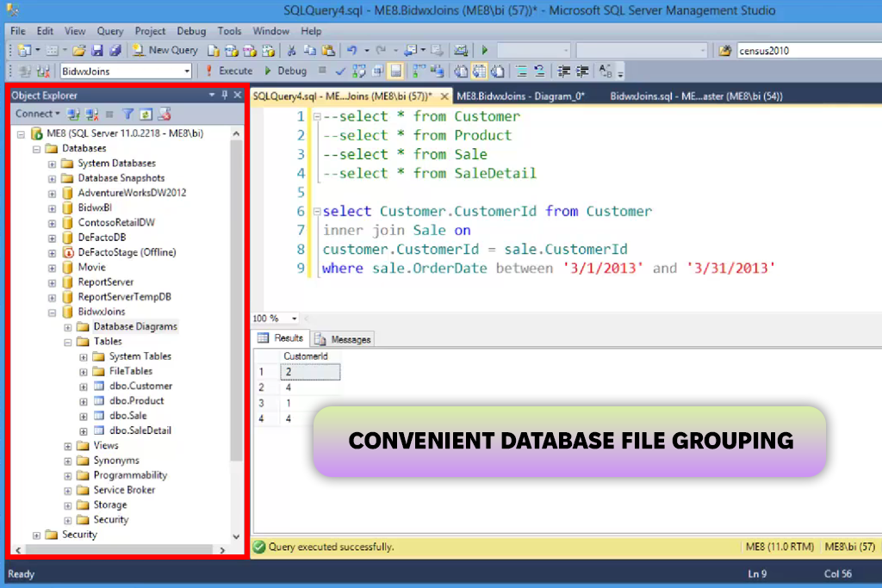Click the census2010 find combo box
The width and height of the screenshot is (882, 588).
[809, 51]
